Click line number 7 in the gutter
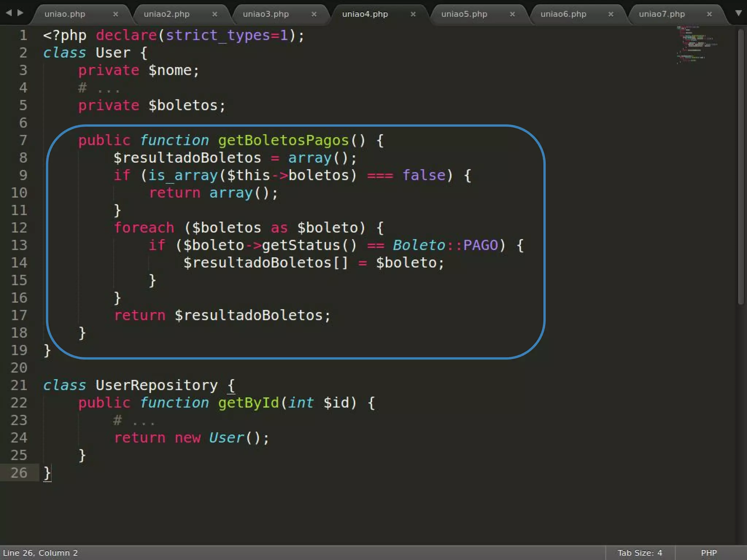The width and height of the screenshot is (747, 560). coord(23,140)
